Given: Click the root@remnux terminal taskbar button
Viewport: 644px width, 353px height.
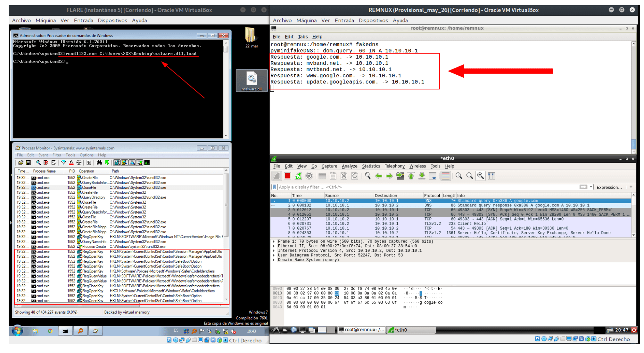Looking at the screenshot, I should pyautogui.click(x=361, y=330).
